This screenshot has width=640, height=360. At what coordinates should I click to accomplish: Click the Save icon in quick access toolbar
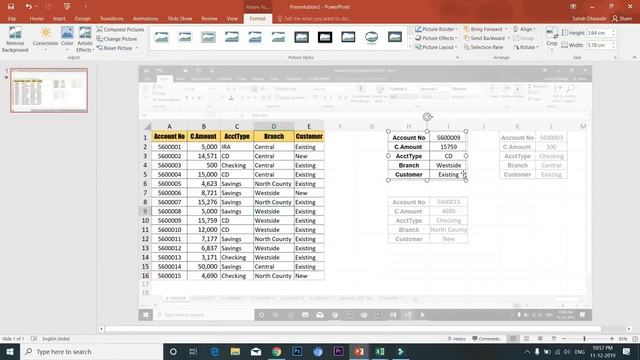click(11, 7)
